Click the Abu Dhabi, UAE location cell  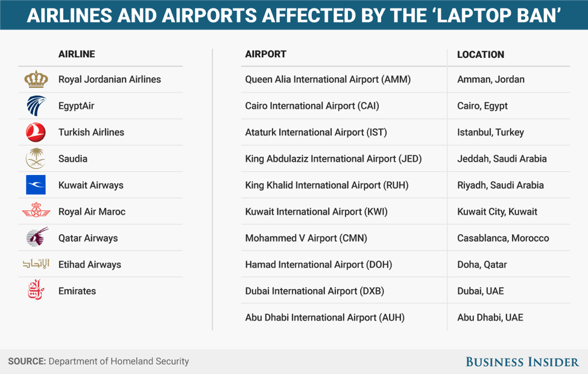pyautogui.click(x=490, y=317)
